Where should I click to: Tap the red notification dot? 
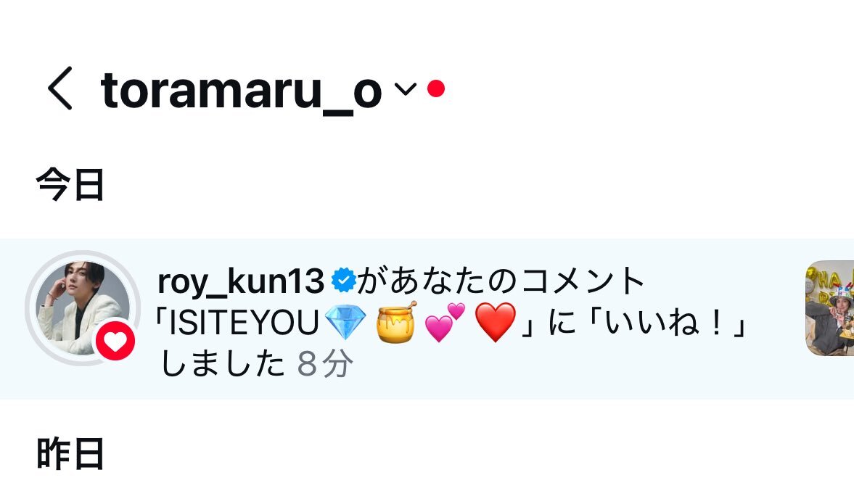[436, 88]
